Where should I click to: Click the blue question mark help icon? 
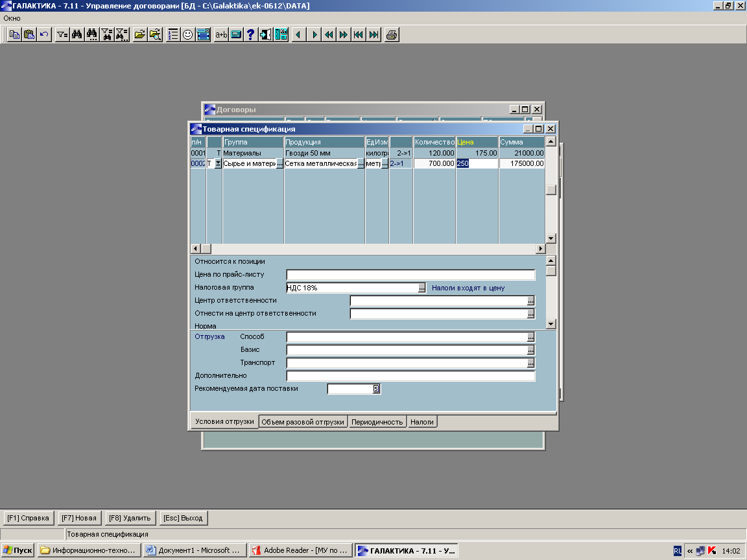251,35
